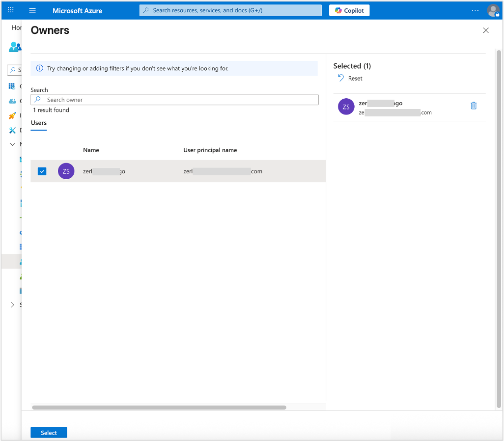This screenshot has height=441, width=504.
Task: Go home via the Microsoft Azure link
Action: (77, 10)
